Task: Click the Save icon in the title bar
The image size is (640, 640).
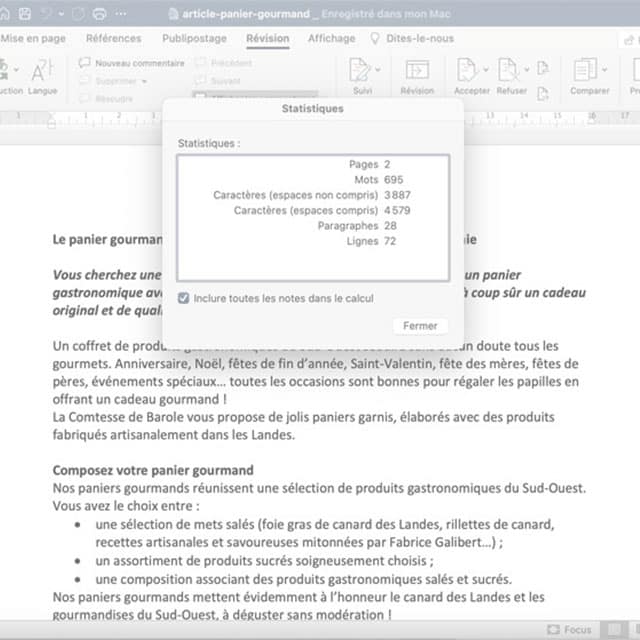Action: [25, 14]
